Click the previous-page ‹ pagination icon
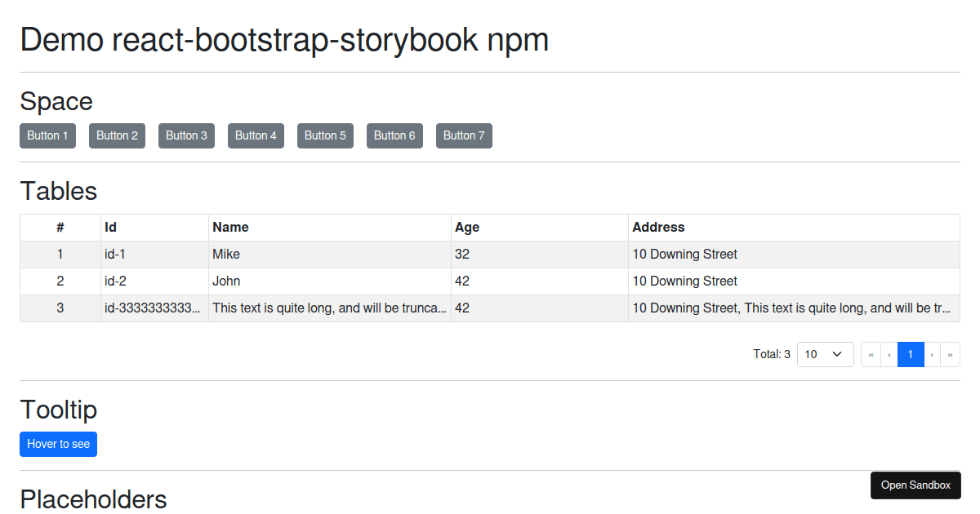980x514 pixels. tap(889, 354)
